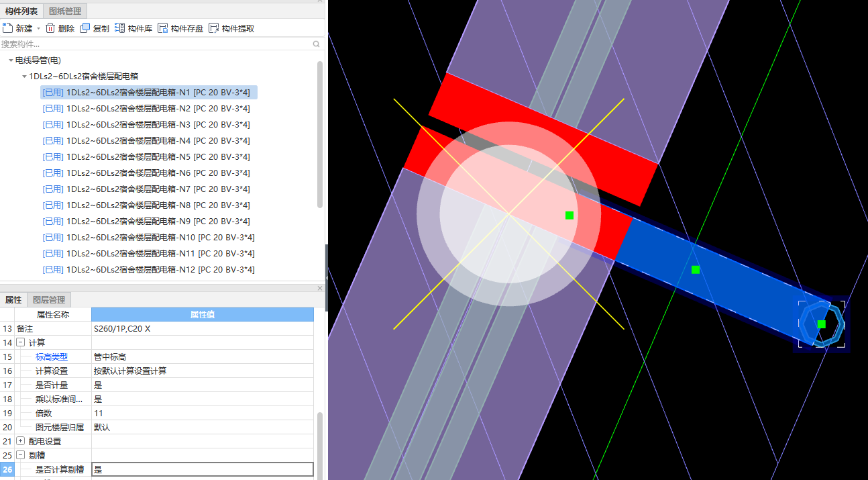The height and width of the screenshot is (480, 868).
Task: Click the 构件存盘 save component icon
Action: click(163, 28)
